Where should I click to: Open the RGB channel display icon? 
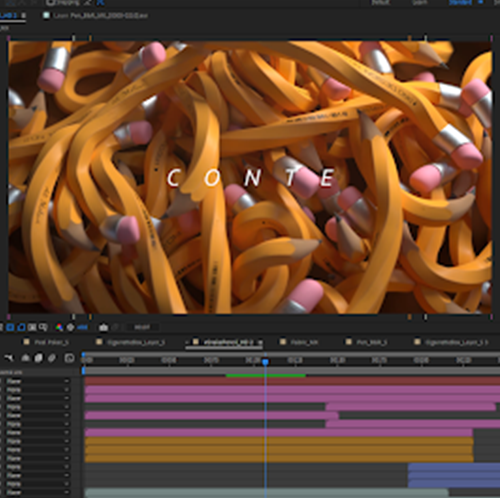[x=59, y=327]
